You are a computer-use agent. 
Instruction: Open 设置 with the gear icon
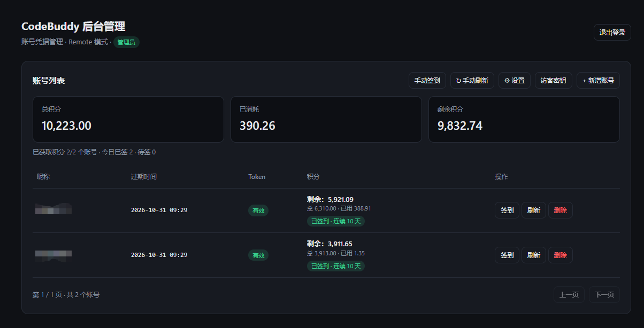515,81
